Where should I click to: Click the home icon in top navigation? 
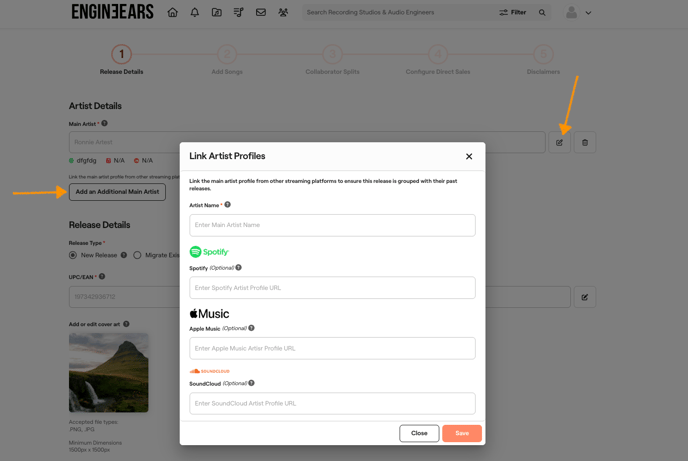pyautogui.click(x=172, y=13)
